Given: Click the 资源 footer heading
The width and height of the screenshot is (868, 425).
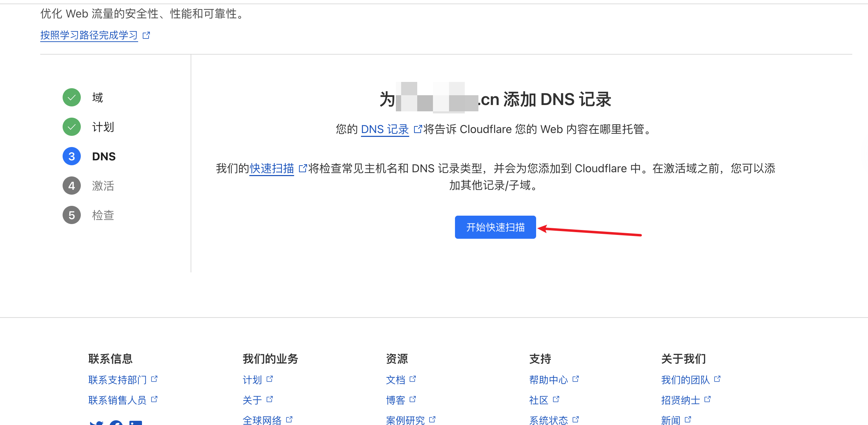Looking at the screenshot, I should (397, 359).
